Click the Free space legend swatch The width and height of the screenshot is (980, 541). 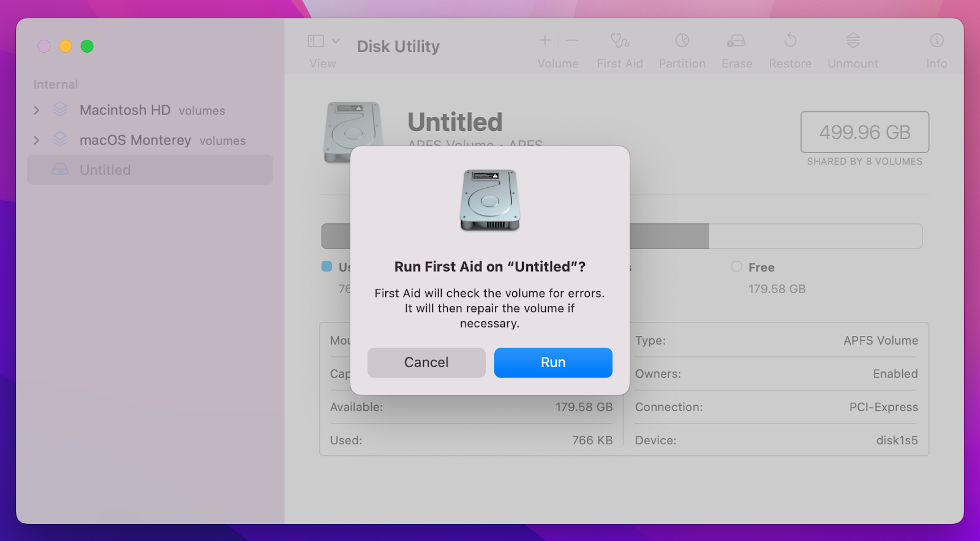(x=736, y=267)
